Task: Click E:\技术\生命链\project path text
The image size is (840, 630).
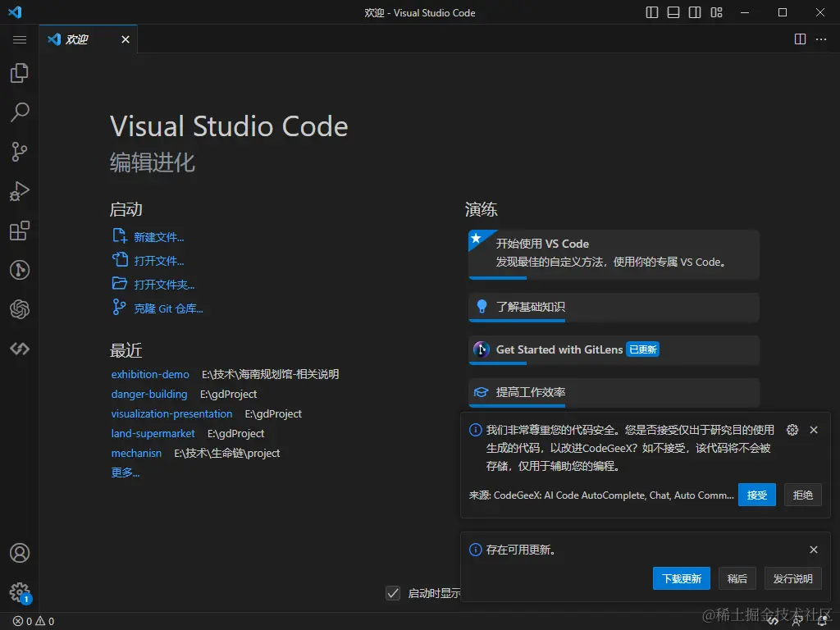Action: [x=226, y=453]
